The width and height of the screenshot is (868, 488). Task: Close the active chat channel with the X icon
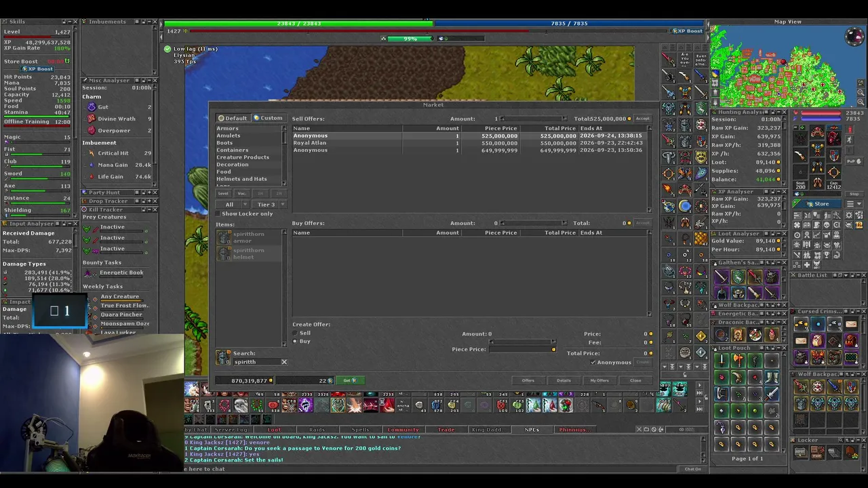tap(639, 430)
